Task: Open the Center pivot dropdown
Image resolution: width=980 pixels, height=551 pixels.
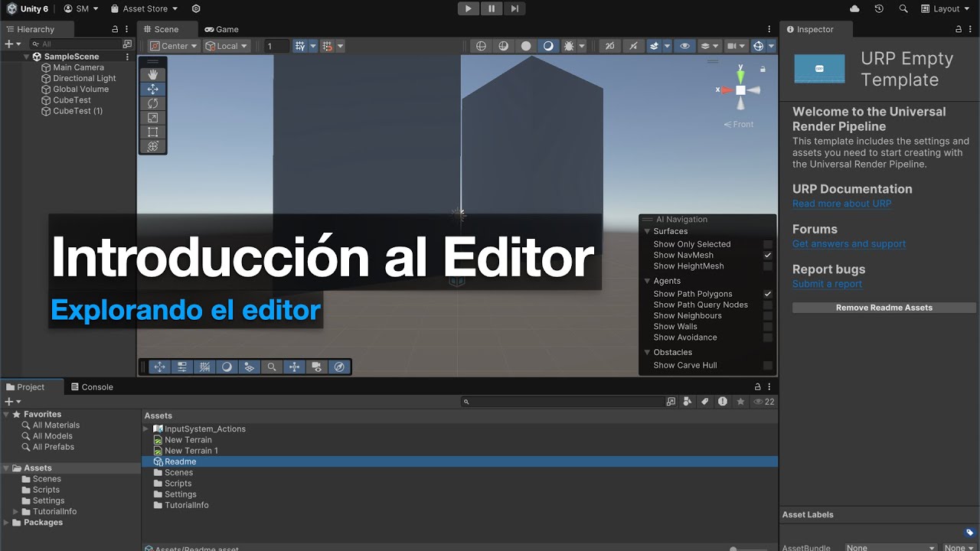Action: [x=174, y=46]
